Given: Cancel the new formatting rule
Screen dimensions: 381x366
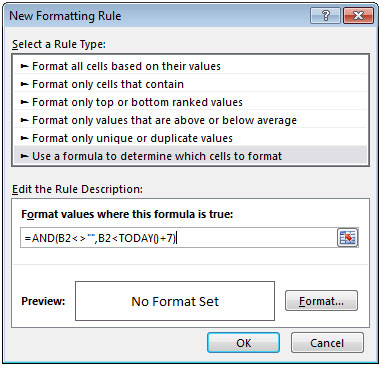Looking at the screenshot, I should coord(327,343).
